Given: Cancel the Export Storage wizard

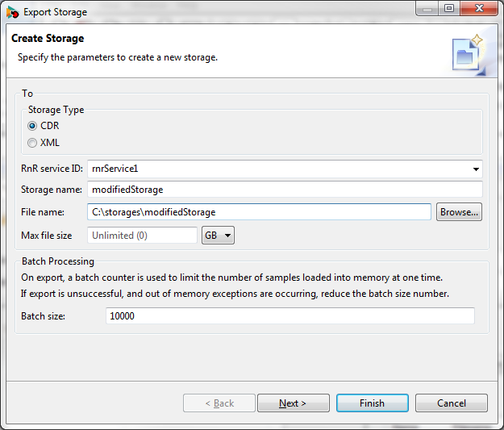Looking at the screenshot, I should pos(452,403).
